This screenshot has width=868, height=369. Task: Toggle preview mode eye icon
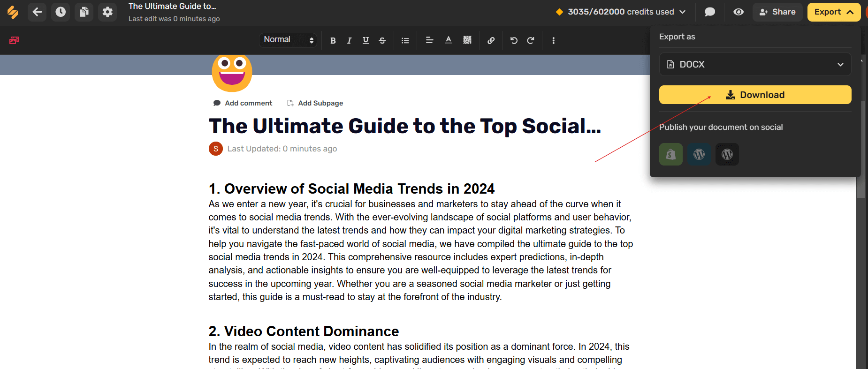(x=739, y=12)
